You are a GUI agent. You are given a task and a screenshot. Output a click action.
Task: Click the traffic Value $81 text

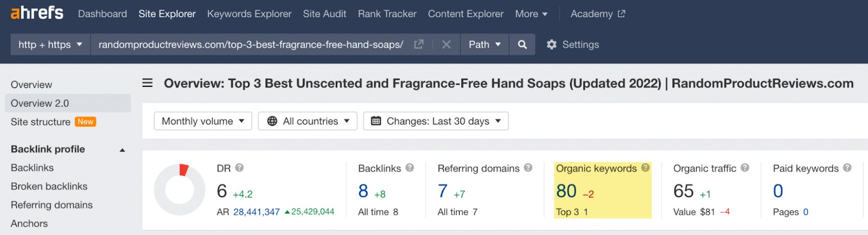click(694, 212)
